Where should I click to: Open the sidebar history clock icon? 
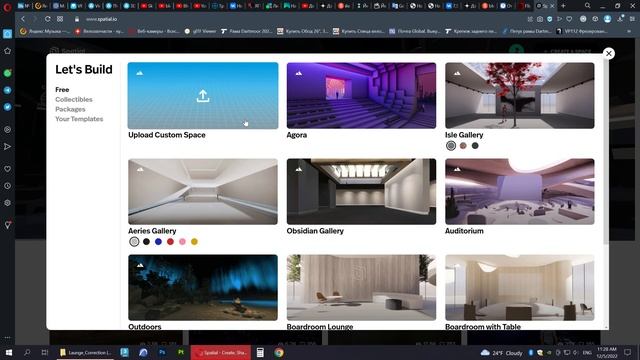click(x=7, y=186)
